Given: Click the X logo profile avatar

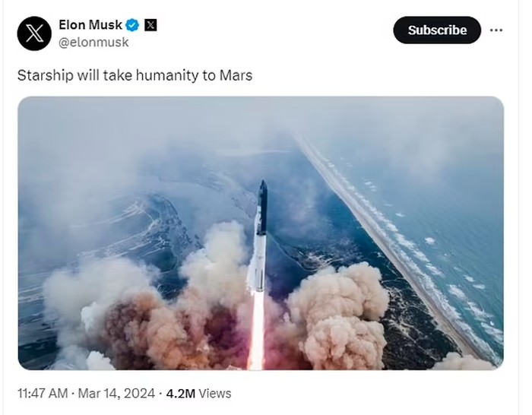Looking at the screenshot, I should point(34,33).
